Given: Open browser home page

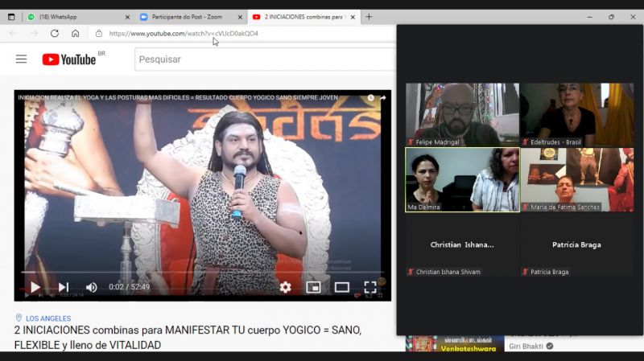Looking at the screenshot, I should 75,33.
